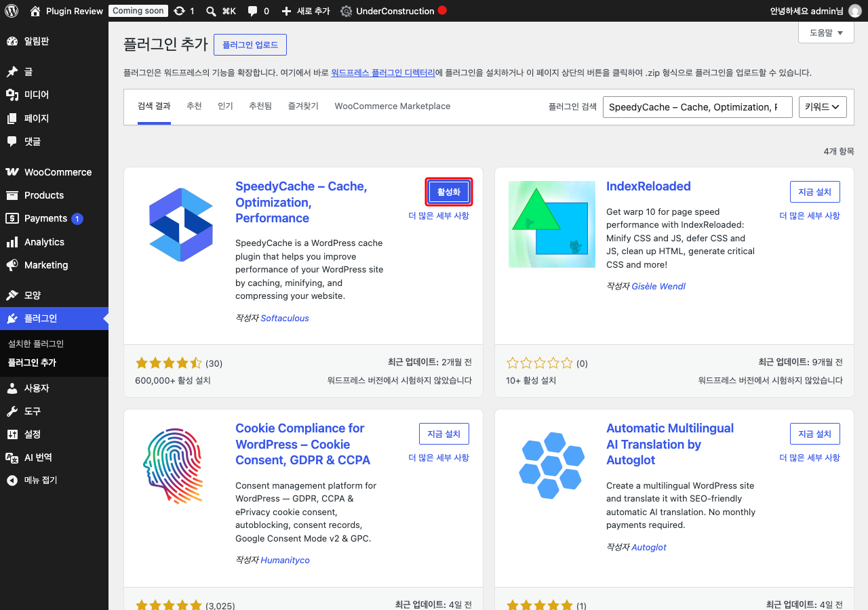
Task: Open the comments bubble in admin bar
Action: (x=252, y=11)
